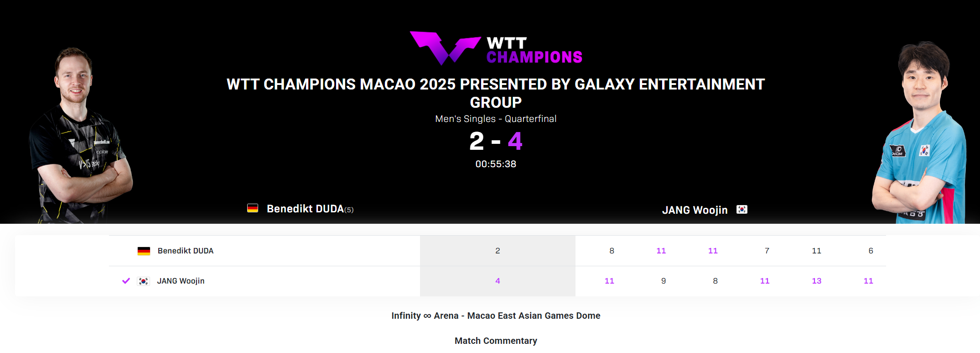Screen dimensions: 980x353
Task: Click the German flag beside Benedikt DUDA header
Action: pyautogui.click(x=253, y=208)
